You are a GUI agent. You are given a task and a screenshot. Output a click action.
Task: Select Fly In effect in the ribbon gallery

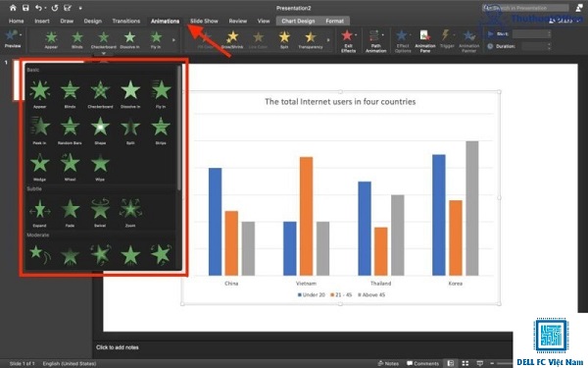click(x=156, y=40)
